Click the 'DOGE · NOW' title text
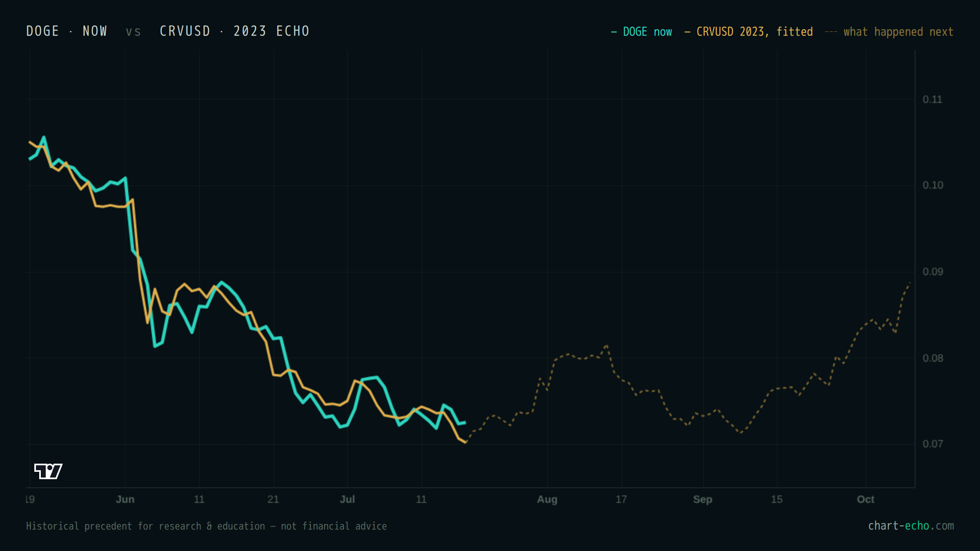Image resolution: width=980 pixels, height=551 pixels. coord(67,31)
